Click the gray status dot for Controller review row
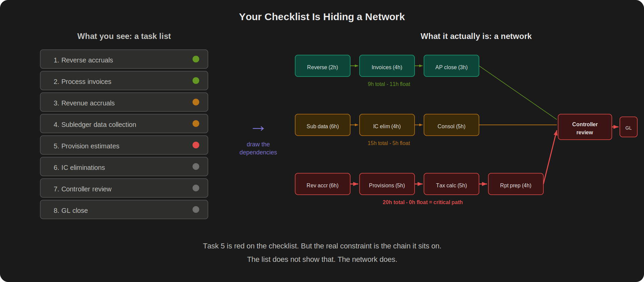Image resolution: width=644 pixels, height=282 pixels. tap(196, 188)
